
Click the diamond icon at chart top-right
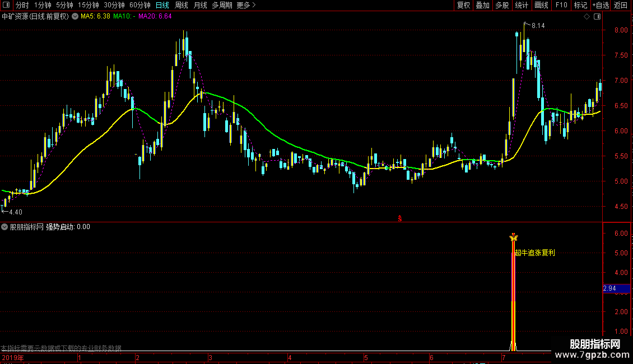tap(587, 17)
